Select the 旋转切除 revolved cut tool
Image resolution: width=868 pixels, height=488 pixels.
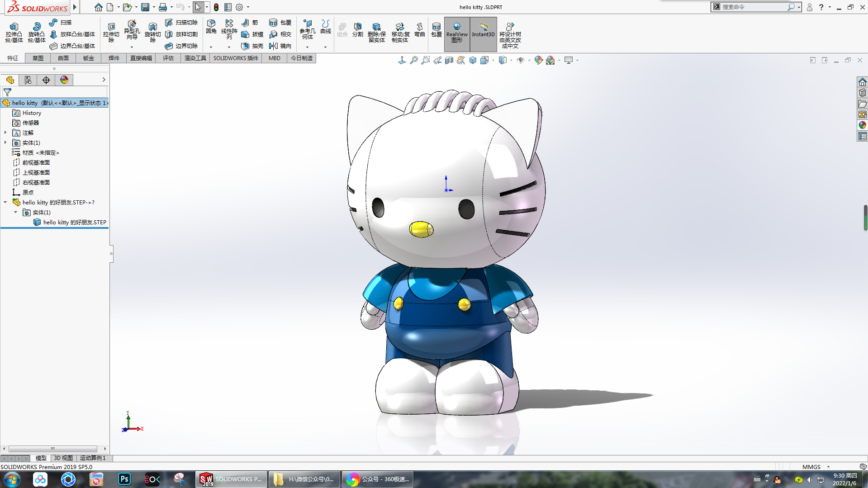pos(153,33)
